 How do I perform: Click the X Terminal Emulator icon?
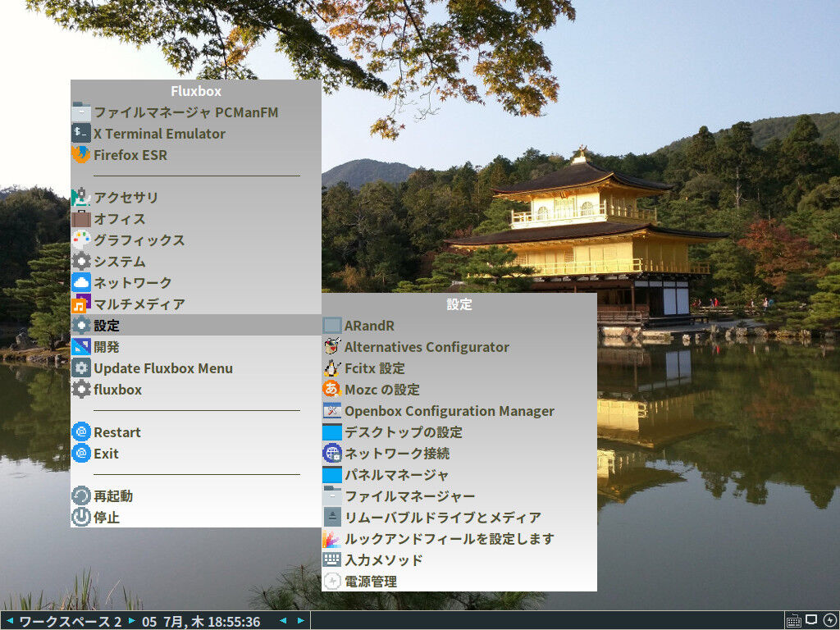tap(81, 134)
